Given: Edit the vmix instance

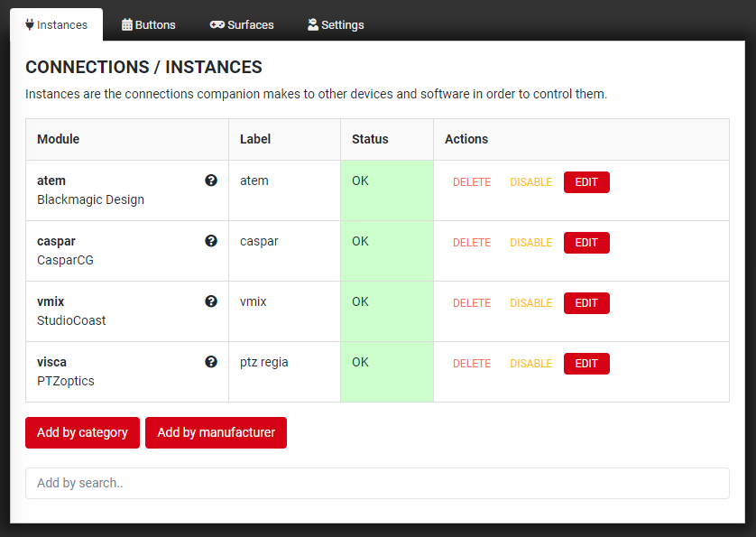Looking at the screenshot, I should tap(586, 303).
